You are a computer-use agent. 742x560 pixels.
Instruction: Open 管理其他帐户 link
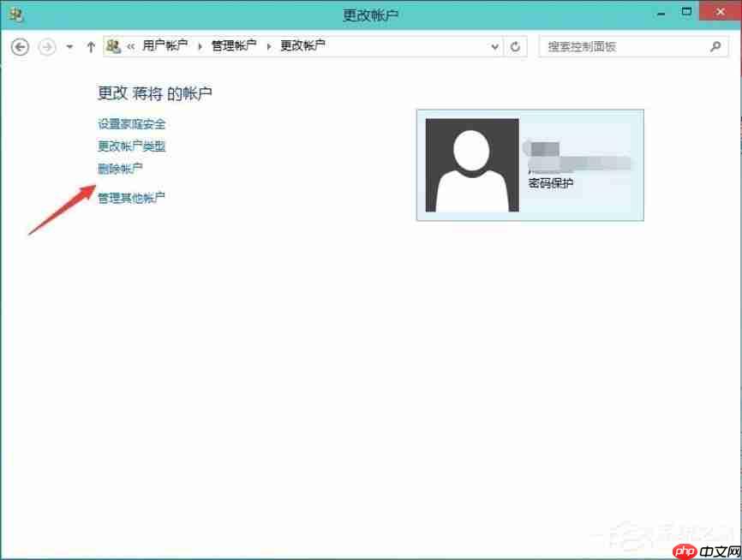tap(131, 198)
